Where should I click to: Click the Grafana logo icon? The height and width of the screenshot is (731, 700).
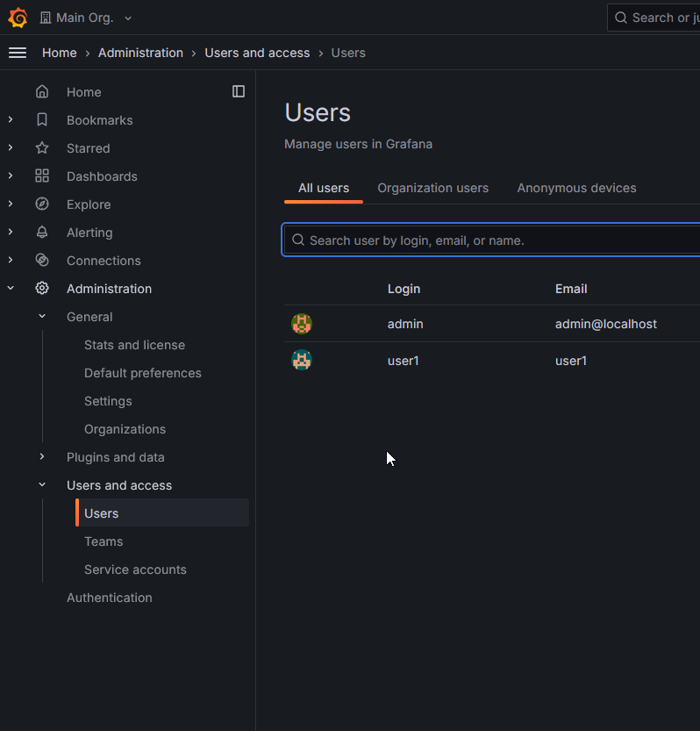[x=18, y=18]
